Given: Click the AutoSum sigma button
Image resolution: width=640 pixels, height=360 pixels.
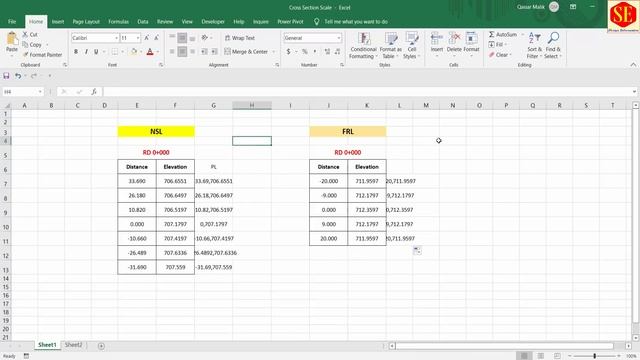Looking at the screenshot, I should tap(502, 35).
